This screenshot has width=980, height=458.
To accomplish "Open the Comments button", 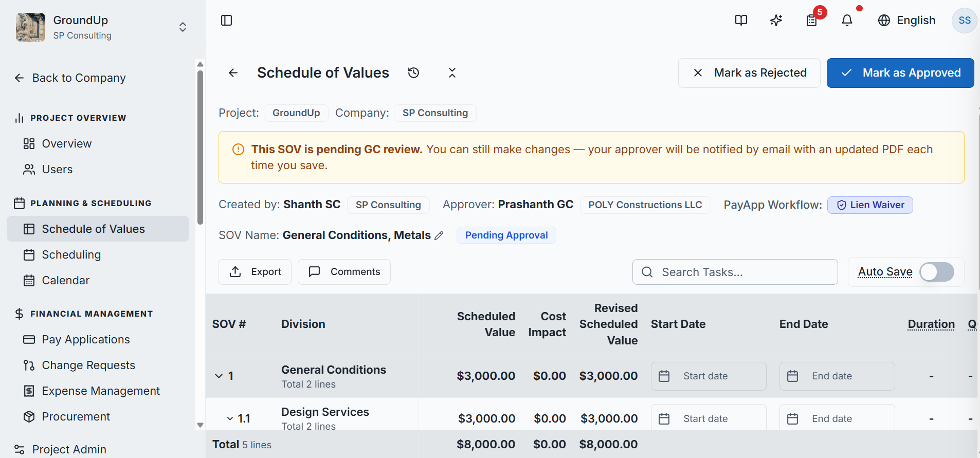I will 344,272.
